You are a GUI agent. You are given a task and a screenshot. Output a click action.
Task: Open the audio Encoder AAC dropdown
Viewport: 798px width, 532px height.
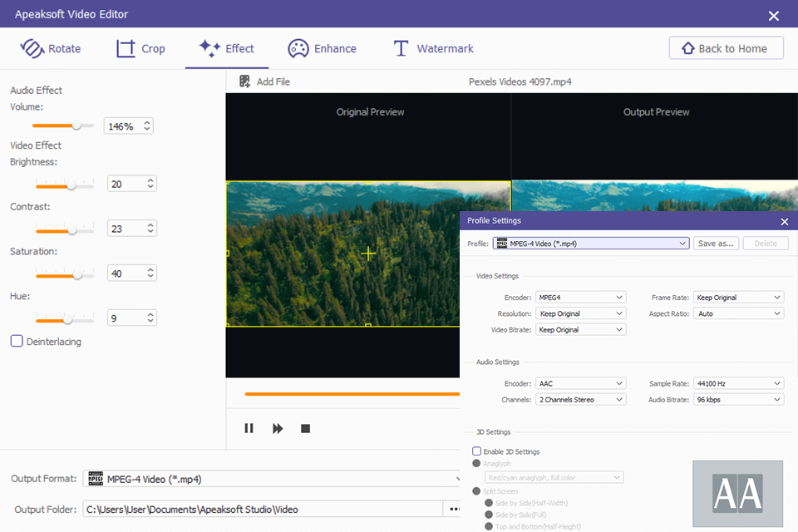tap(581, 383)
